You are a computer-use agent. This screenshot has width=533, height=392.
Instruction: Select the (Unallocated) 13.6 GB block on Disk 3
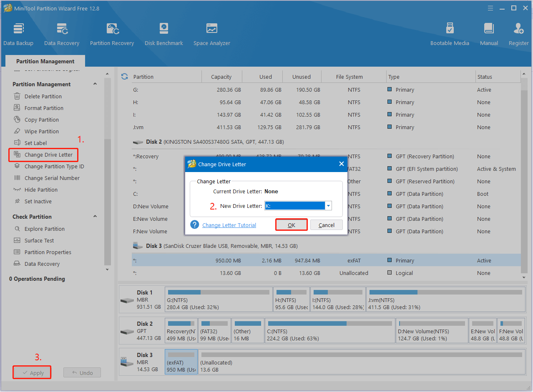click(362, 362)
